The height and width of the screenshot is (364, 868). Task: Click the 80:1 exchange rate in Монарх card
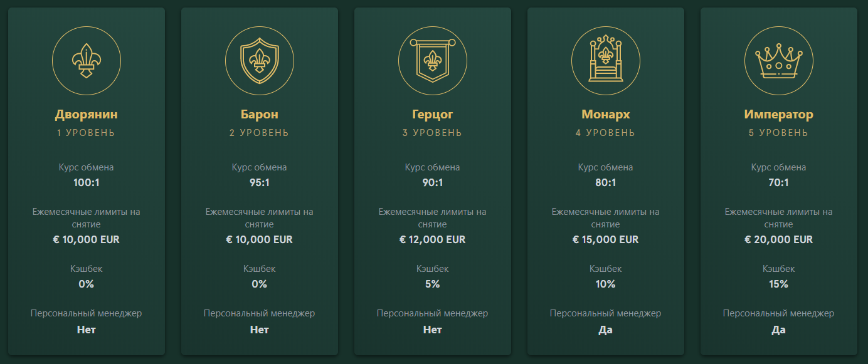pyautogui.click(x=606, y=183)
